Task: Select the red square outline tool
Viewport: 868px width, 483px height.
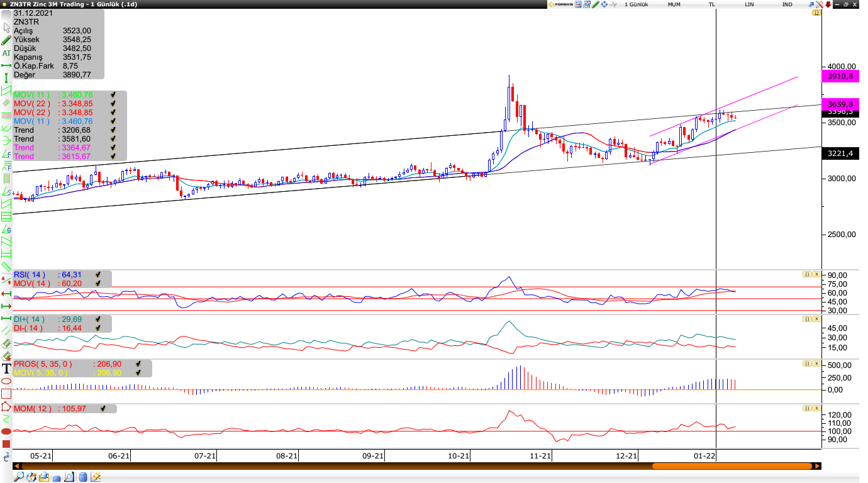Action: click(6, 394)
